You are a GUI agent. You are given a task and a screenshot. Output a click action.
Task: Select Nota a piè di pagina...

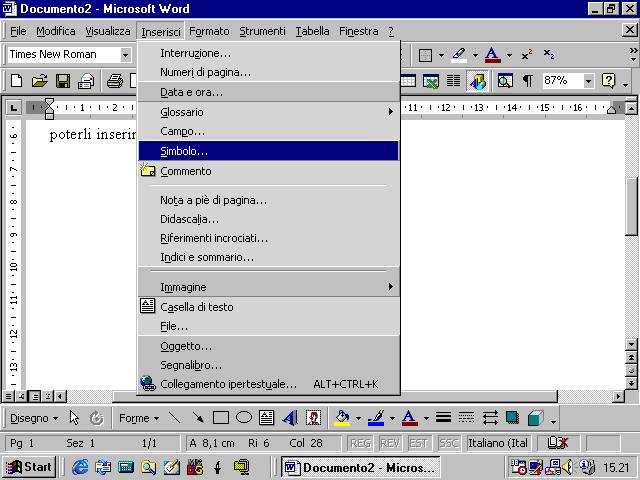pyautogui.click(x=268, y=200)
